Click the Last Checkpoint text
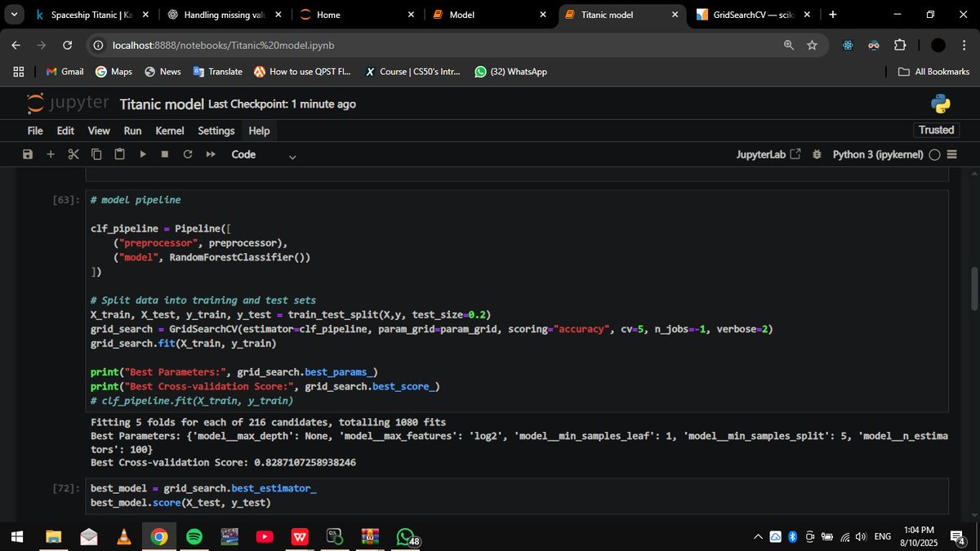Viewport: 980px width, 551px height. point(282,104)
